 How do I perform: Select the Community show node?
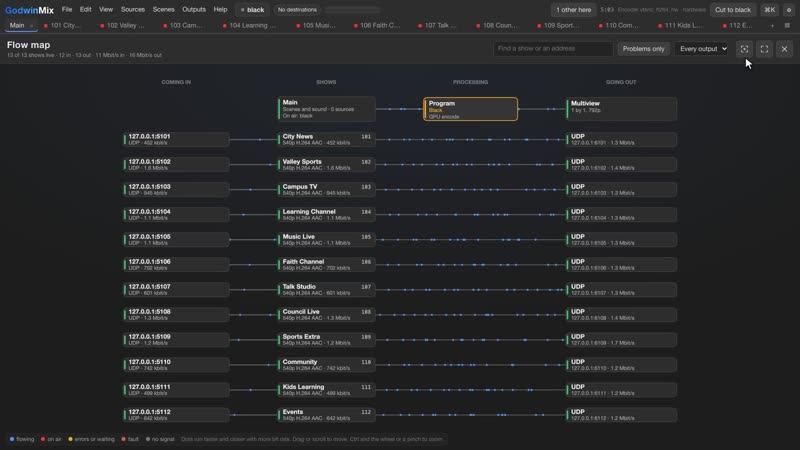(x=327, y=364)
